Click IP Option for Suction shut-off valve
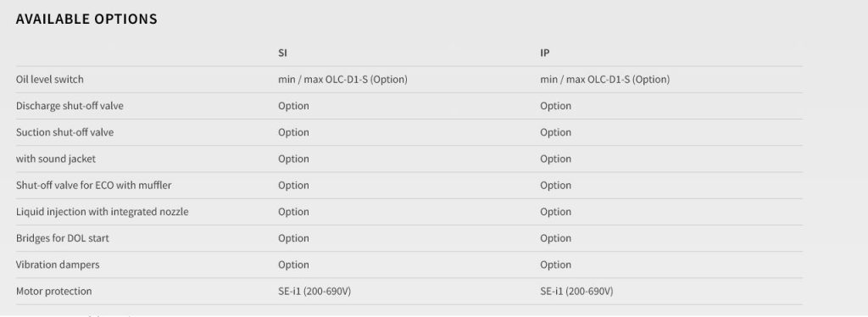 (x=556, y=132)
